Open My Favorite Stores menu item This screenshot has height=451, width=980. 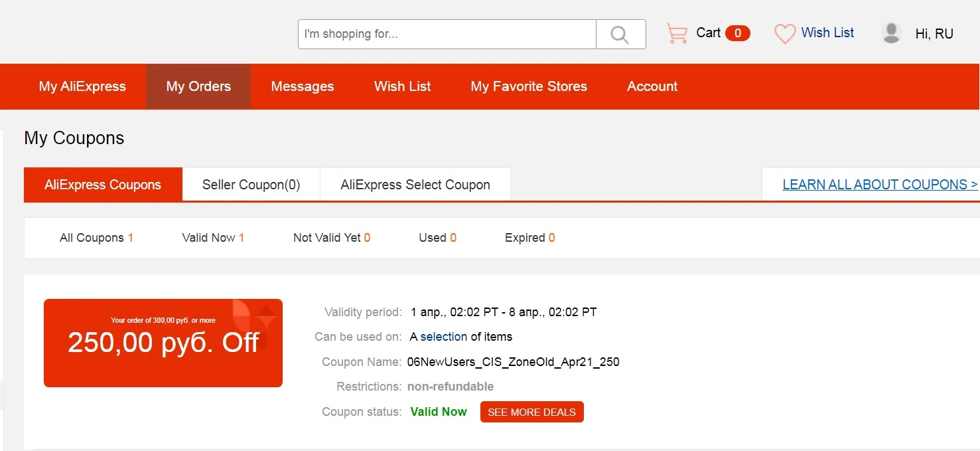[529, 86]
